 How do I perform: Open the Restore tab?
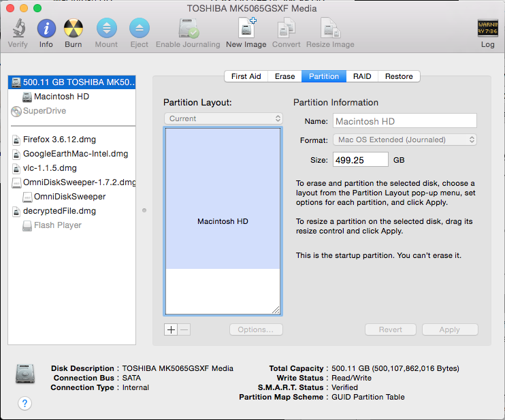398,76
